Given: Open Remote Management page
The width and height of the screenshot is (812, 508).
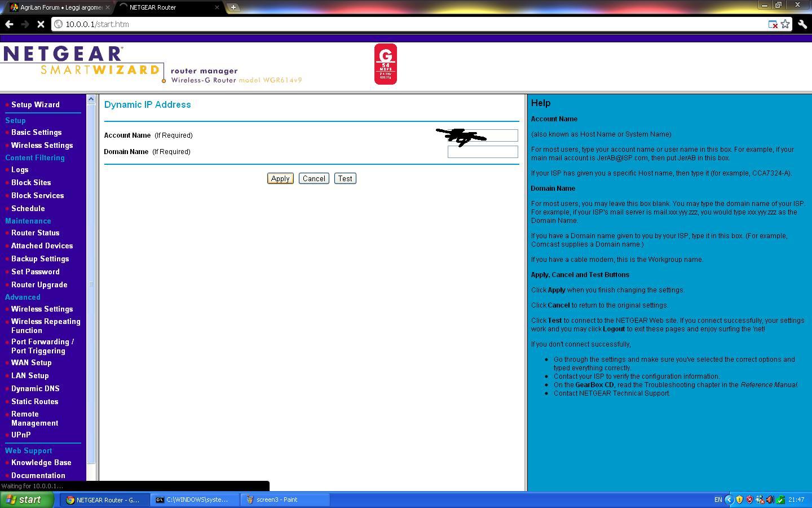Looking at the screenshot, I should (34, 418).
